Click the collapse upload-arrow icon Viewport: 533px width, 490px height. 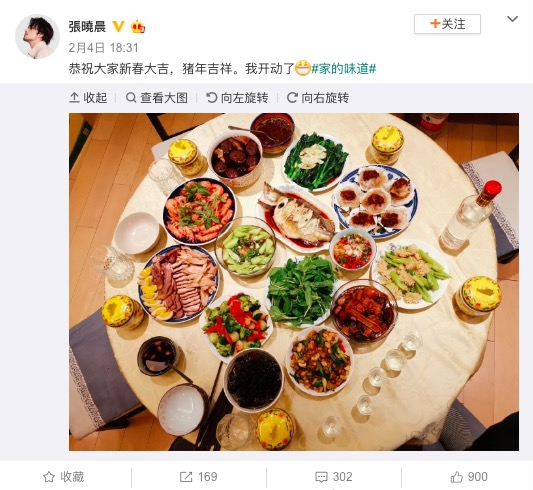point(74,98)
